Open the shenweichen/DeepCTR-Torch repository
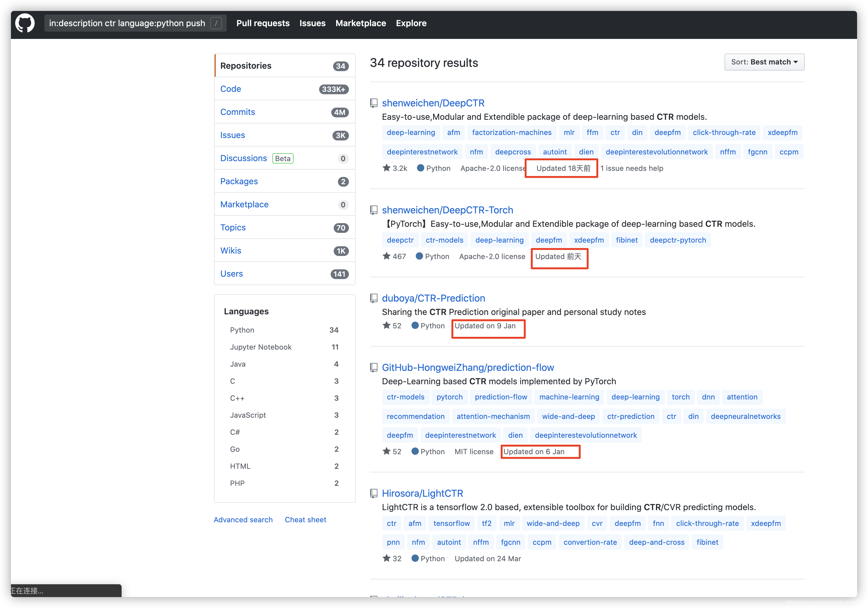868x608 pixels. (447, 210)
